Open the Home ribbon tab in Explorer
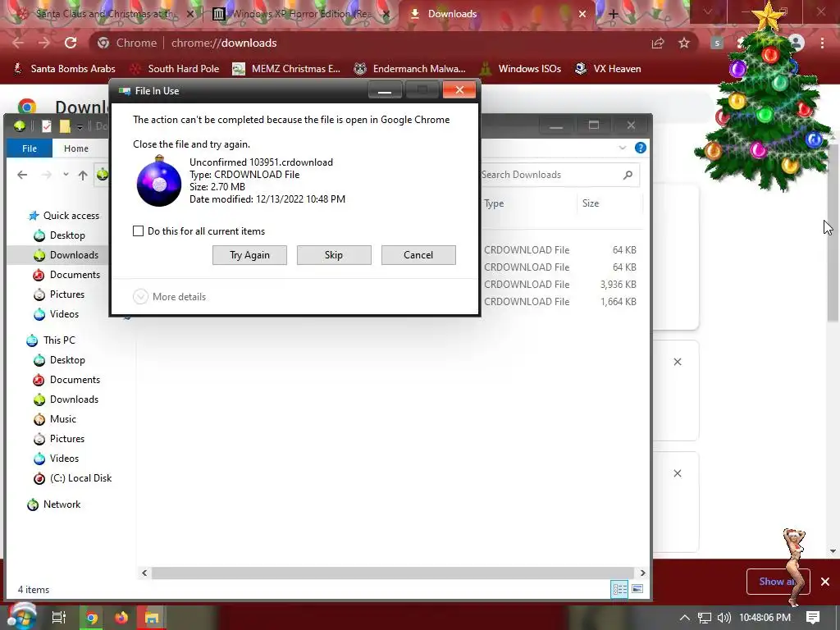Viewport: 840px width, 630px height. pyautogui.click(x=76, y=148)
